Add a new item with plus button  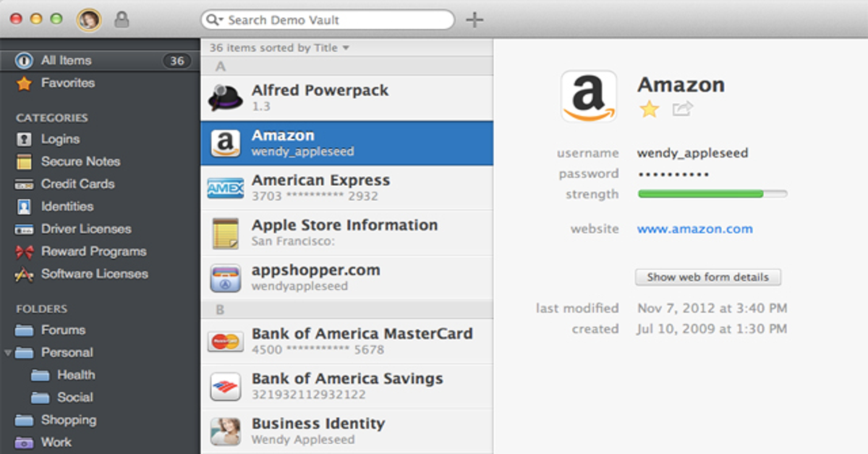point(474,20)
